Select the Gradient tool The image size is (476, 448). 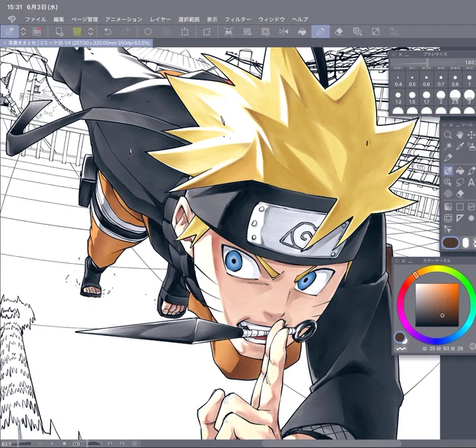point(448,206)
